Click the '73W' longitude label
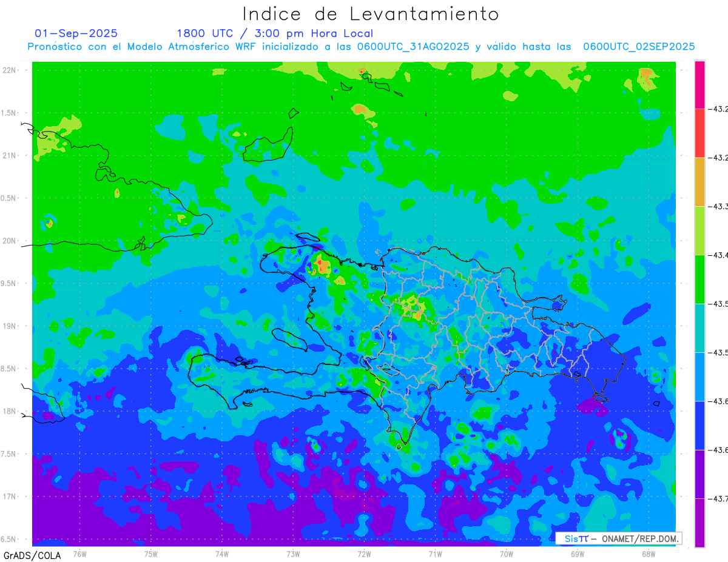The height and width of the screenshot is (562, 728). [293, 554]
